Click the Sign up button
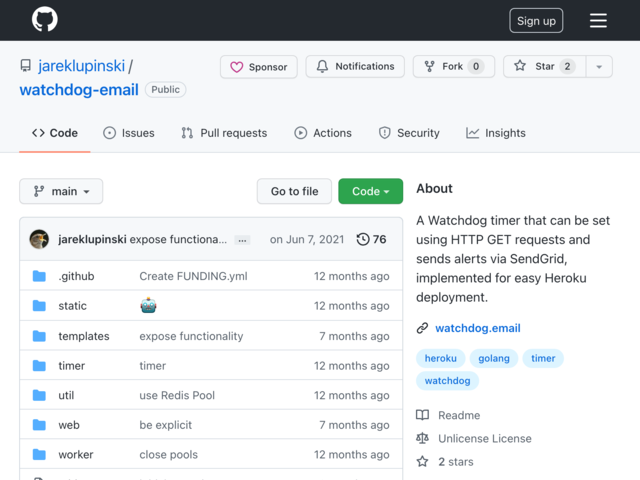Screen dimensions: 640x480 tap(536, 20)
